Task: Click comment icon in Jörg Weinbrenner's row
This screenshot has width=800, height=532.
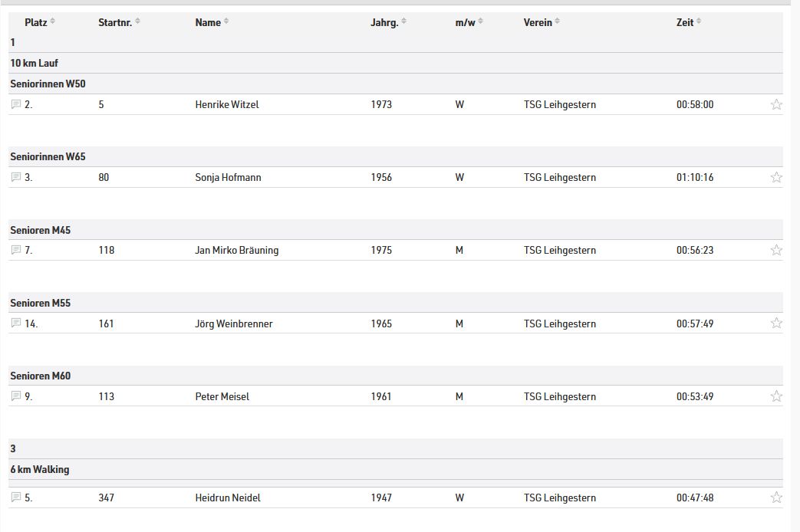Action: [16, 323]
